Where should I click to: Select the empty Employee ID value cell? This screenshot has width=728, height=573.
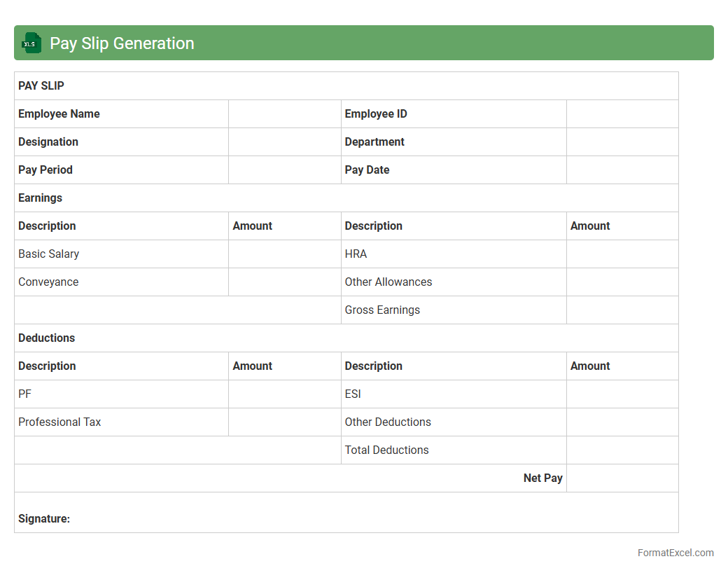tap(622, 114)
